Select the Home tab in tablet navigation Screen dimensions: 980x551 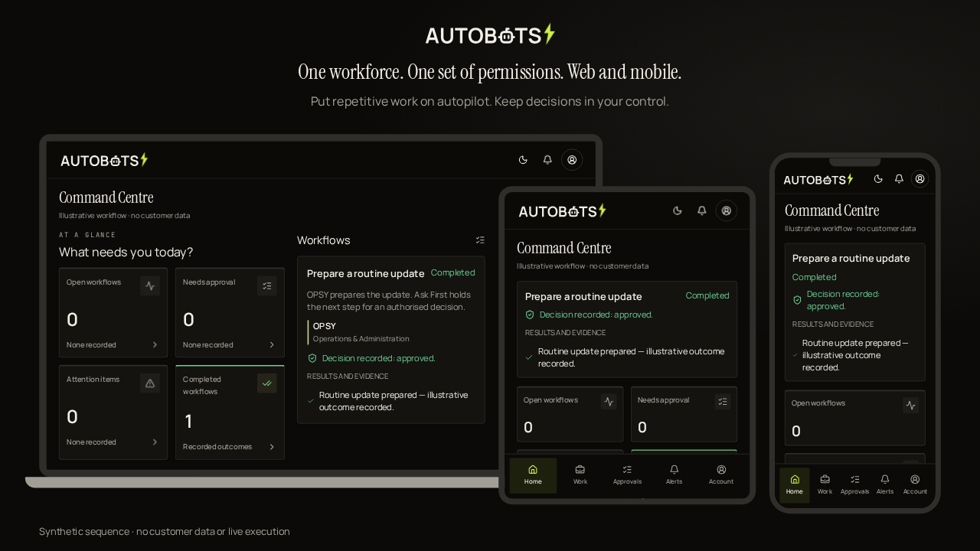point(533,475)
